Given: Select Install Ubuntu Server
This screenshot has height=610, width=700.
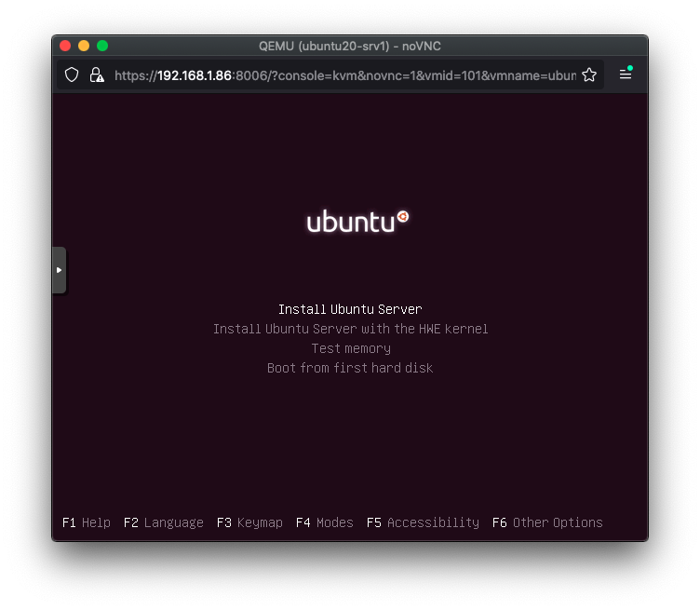Looking at the screenshot, I should (350, 309).
